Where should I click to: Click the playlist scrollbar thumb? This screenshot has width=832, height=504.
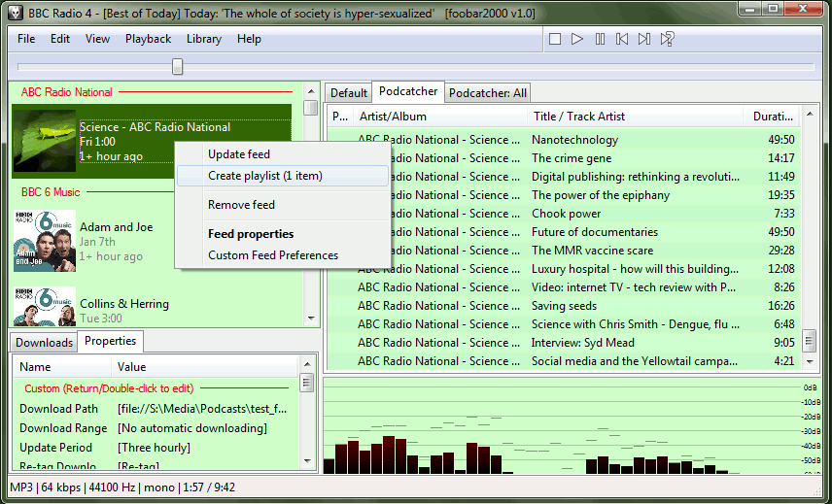coord(810,340)
